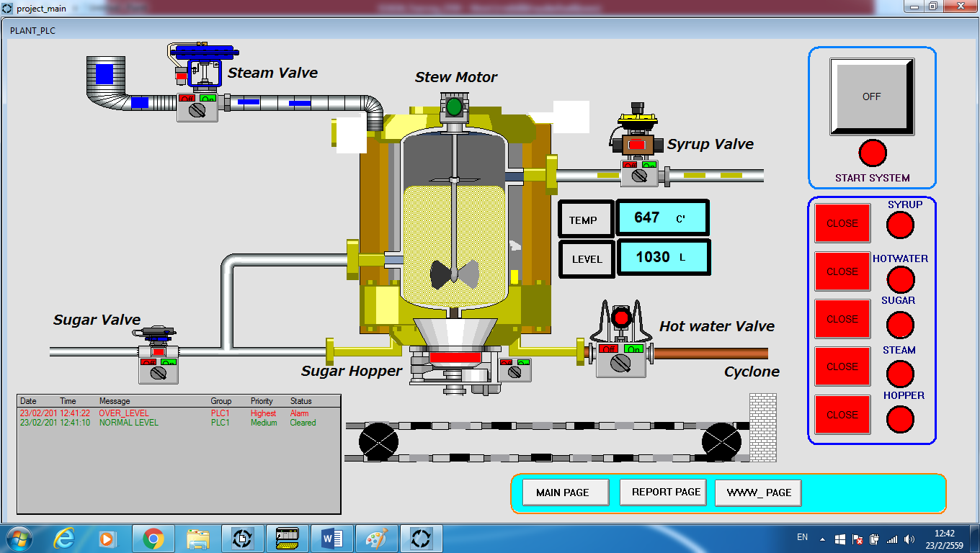Click the volume speaker tray icon

click(x=909, y=539)
